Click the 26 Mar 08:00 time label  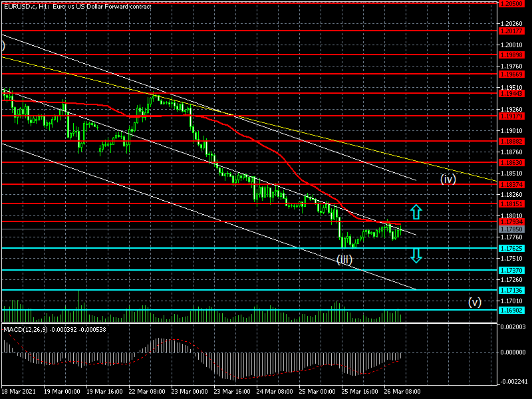402,392
